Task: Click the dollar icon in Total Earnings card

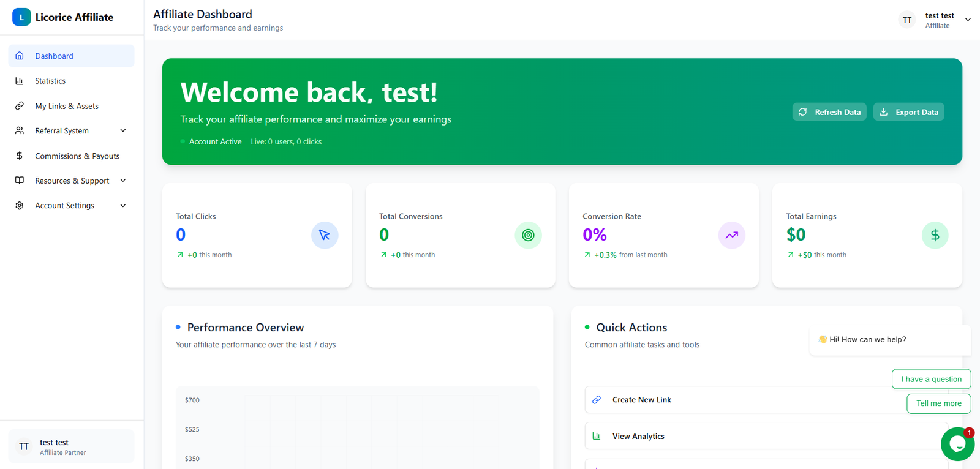Action: [x=935, y=235]
